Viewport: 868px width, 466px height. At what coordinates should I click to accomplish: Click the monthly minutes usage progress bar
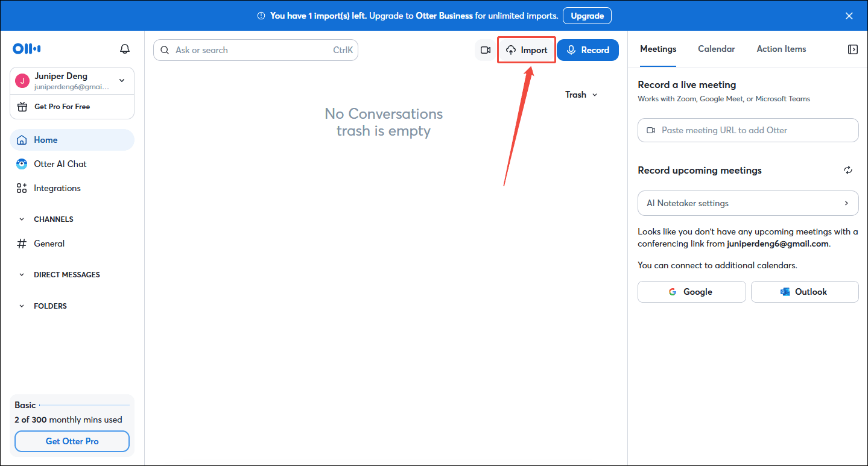coord(84,405)
